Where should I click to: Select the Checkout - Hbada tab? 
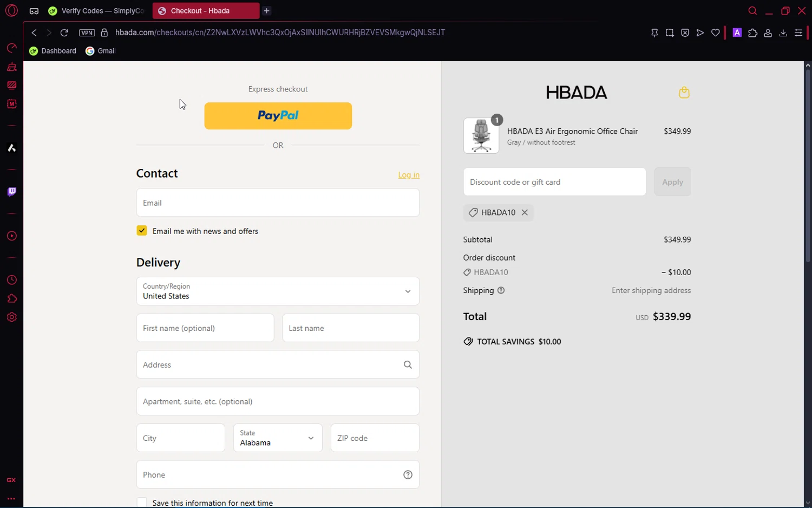point(206,11)
